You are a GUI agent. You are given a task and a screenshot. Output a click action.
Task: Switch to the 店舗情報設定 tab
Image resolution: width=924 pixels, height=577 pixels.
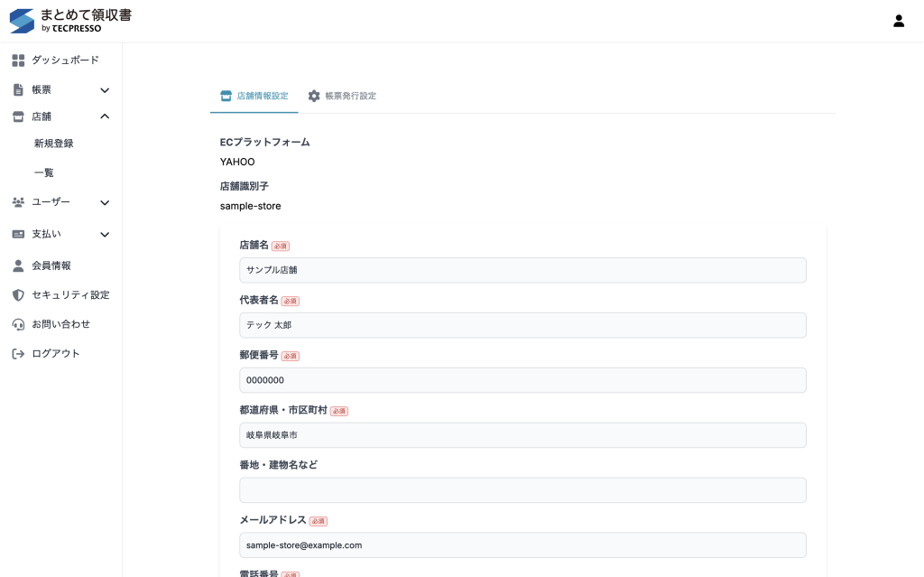click(254, 96)
